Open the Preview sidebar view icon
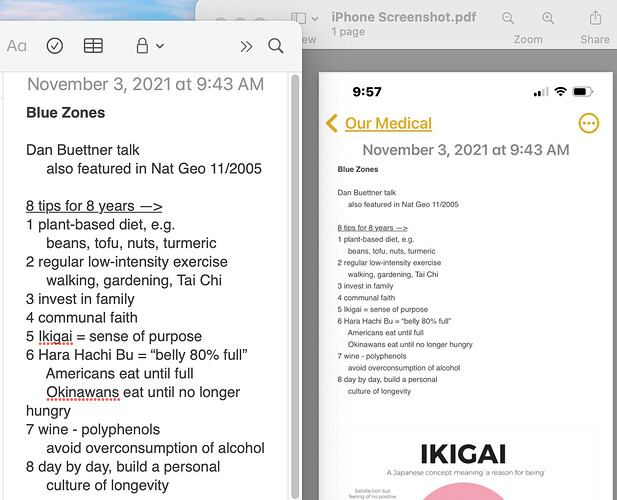The height and width of the screenshot is (500, 617). click(x=298, y=18)
